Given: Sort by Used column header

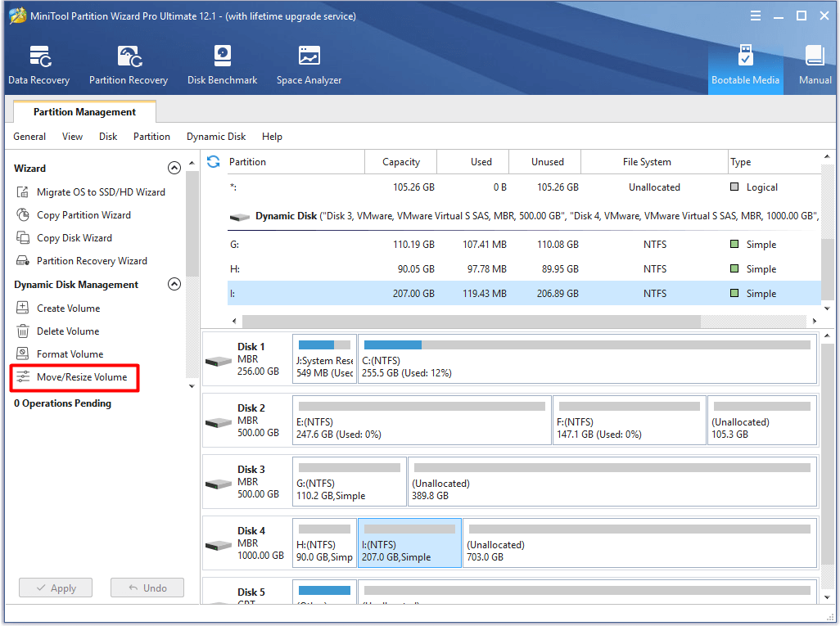Looking at the screenshot, I should [x=473, y=162].
